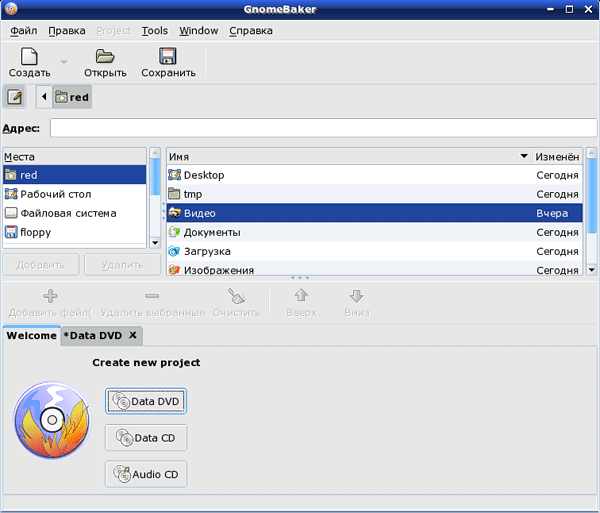This screenshot has height=513, width=600.
Task: Click the floppy disk icon in places
Action: point(11,232)
